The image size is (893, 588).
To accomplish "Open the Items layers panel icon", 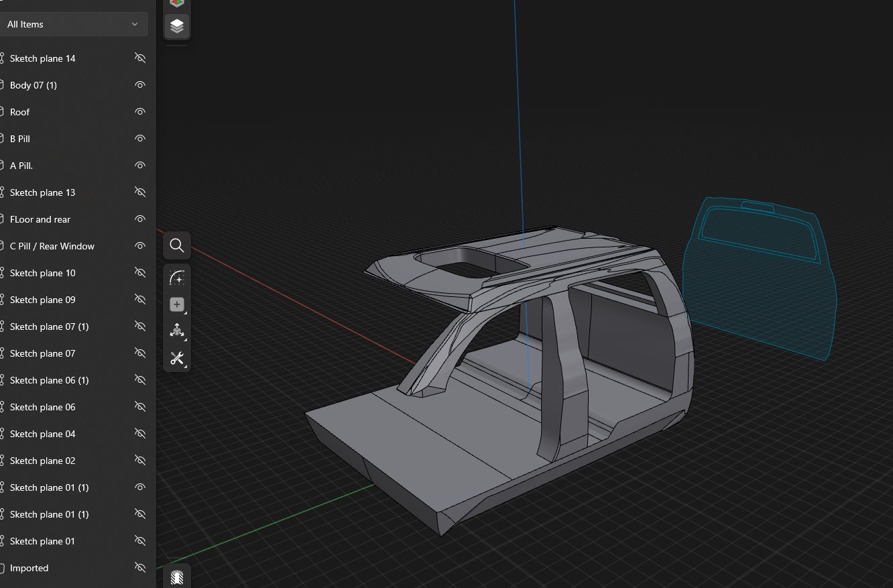I will click(177, 26).
